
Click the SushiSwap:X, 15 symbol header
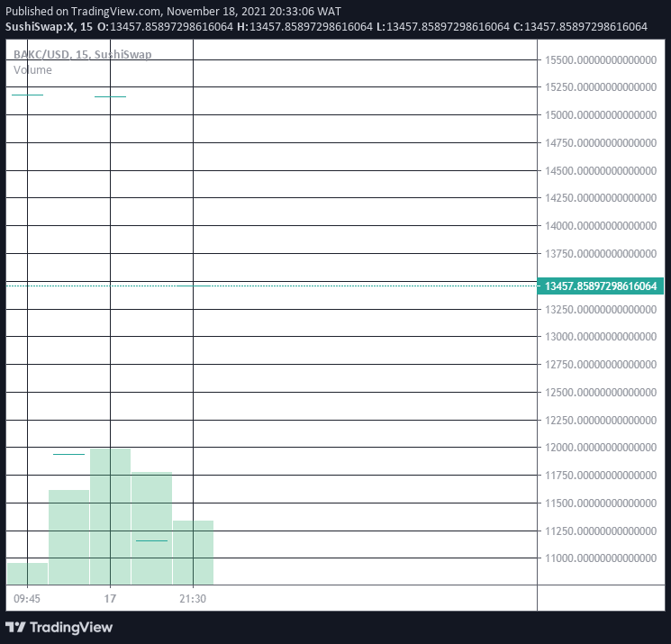tap(49, 26)
